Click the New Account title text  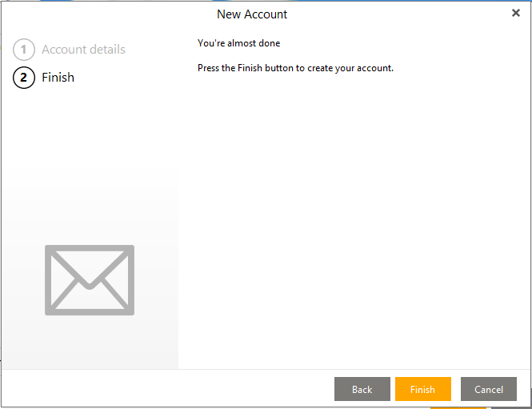tap(252, 14)
